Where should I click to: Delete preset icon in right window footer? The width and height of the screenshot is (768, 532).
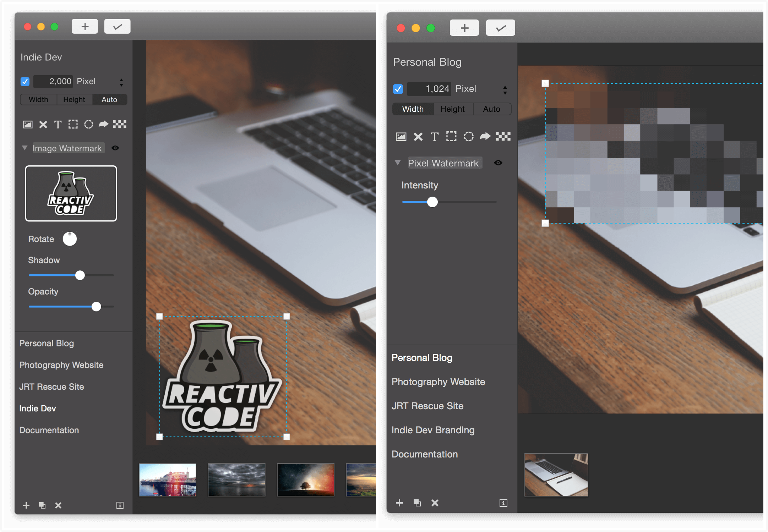[x=435, y=503]
